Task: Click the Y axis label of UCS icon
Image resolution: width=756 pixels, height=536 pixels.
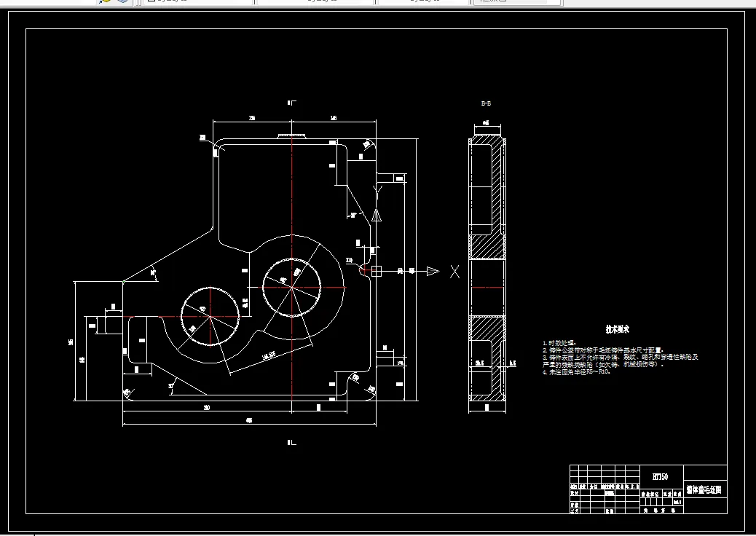Action: click(x=379, y=193)
